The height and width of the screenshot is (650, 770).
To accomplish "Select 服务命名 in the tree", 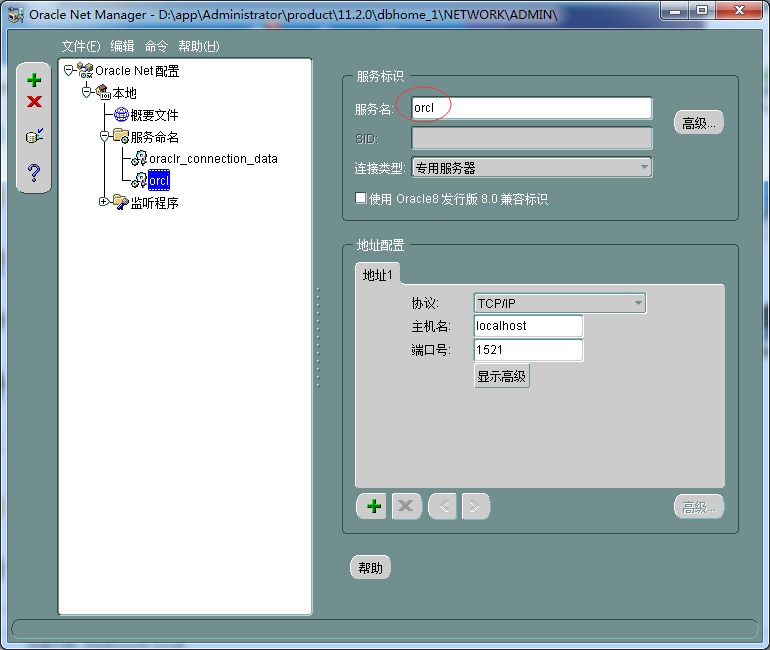I will (x=154, y=137).
